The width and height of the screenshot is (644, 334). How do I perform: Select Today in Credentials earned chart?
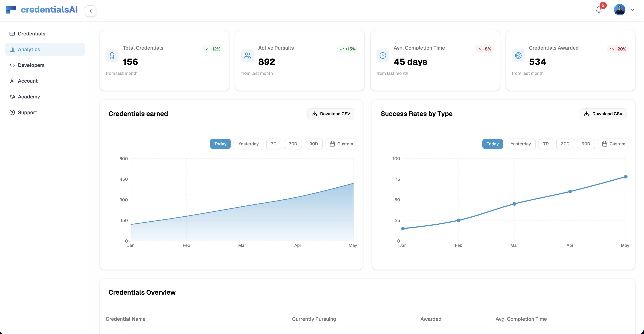220,144
